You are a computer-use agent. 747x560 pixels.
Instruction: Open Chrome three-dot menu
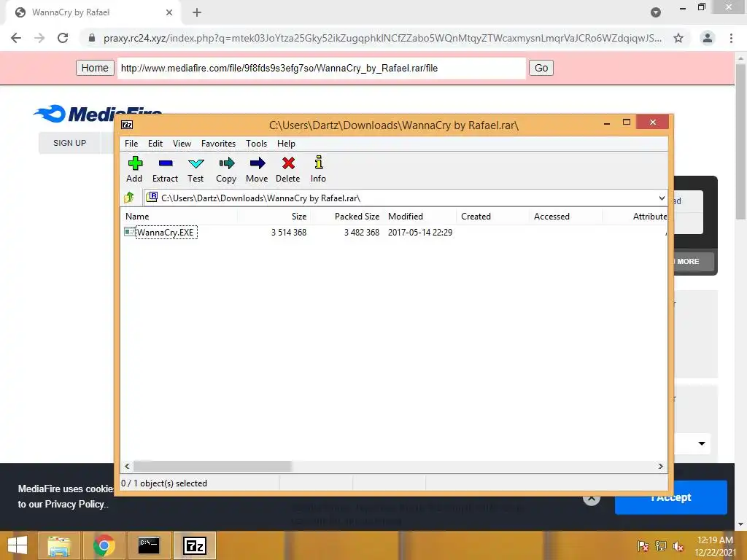tap(731, 38)
